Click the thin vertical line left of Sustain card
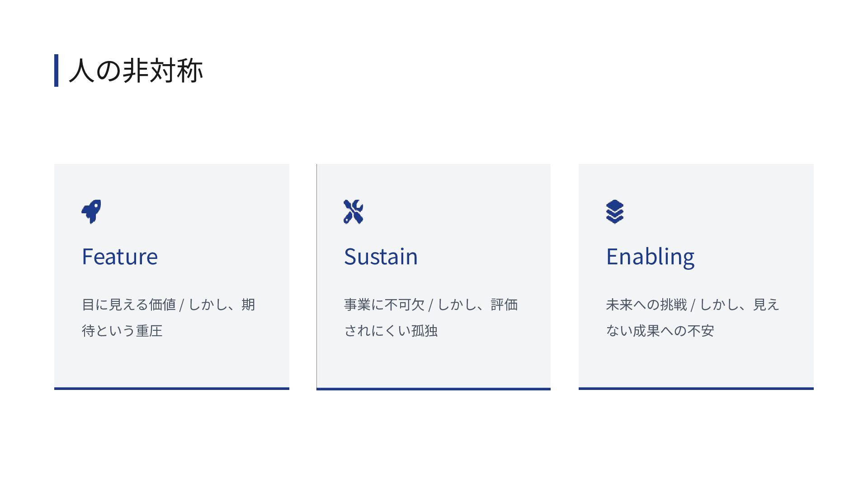 click(316, 276)
